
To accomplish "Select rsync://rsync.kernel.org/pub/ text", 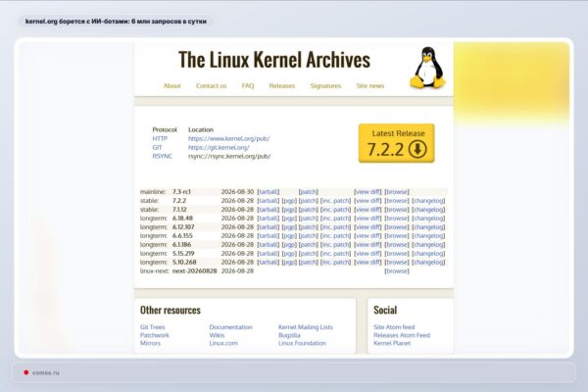I will click(229, 156).
